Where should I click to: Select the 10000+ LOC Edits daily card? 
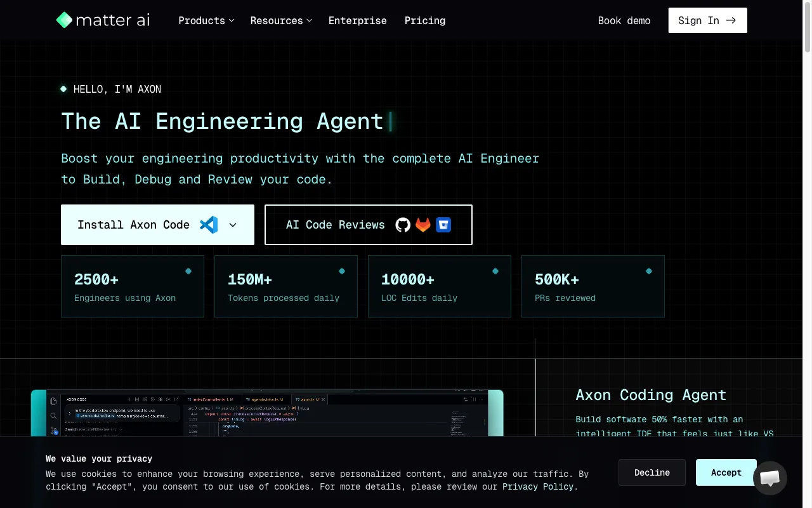point(440,286)
